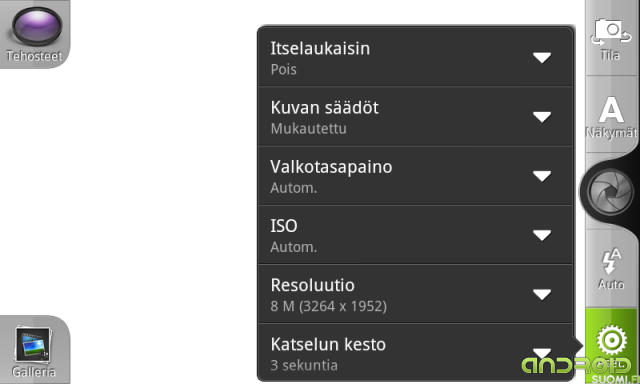Tap the camera shutter button
Image resolution: width=640 pixels, height=384 pixels.
click(610, 191)
